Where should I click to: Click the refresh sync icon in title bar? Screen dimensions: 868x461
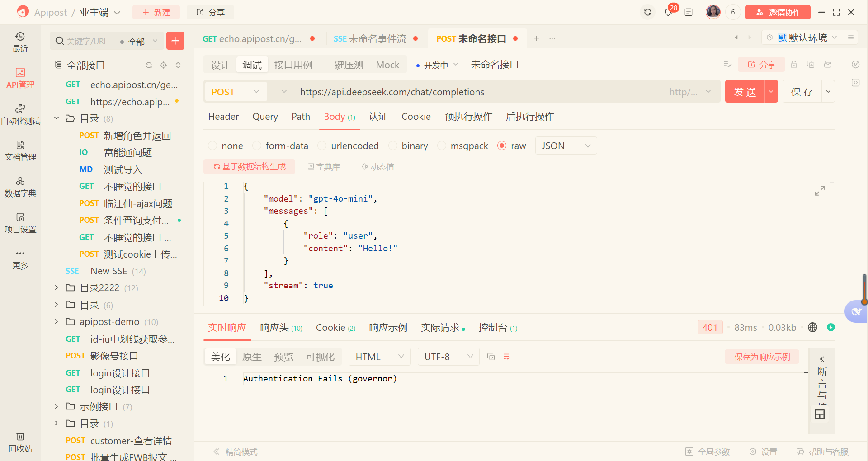647,12
